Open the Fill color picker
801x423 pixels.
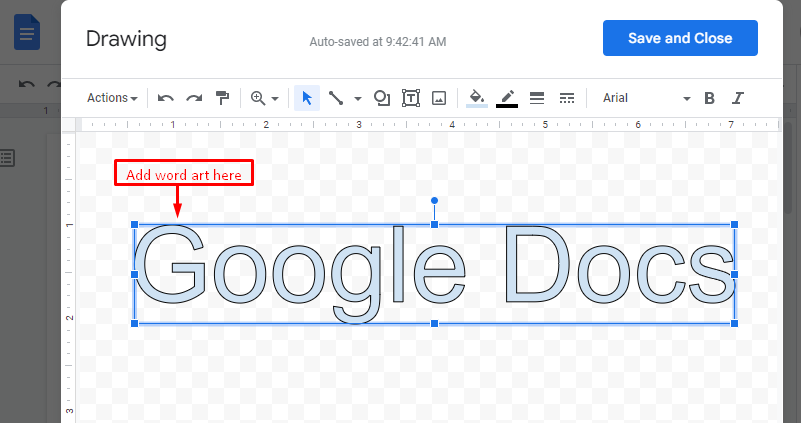[x=477, y=98]
